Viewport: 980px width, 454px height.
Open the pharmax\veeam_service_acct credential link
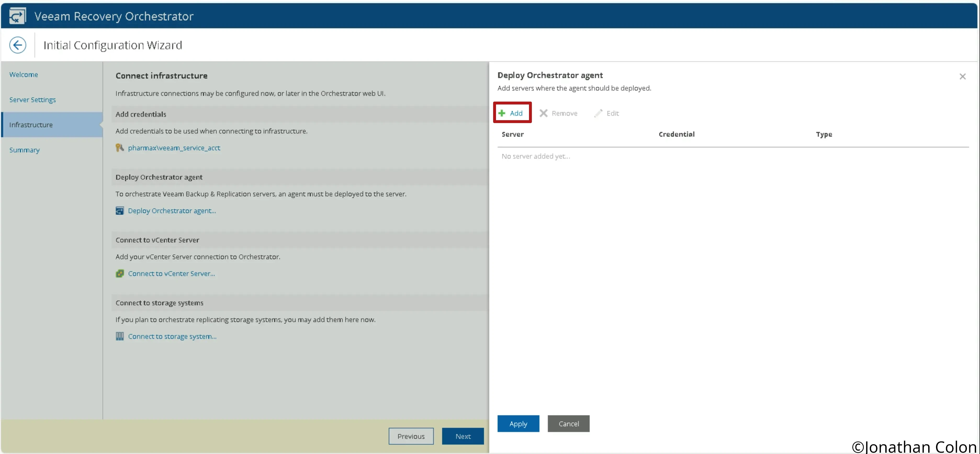tap(174, 148)
